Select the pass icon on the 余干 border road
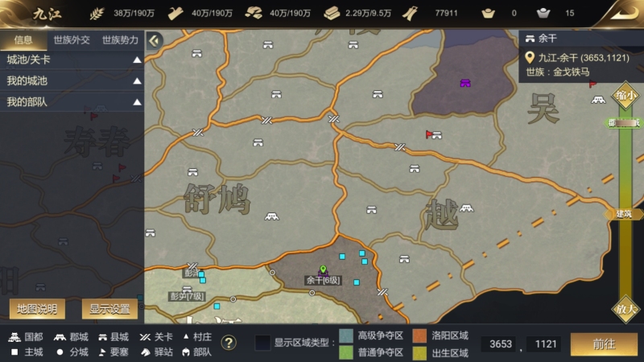The height and width of the screenshot is (362, 644). (x=382, y=292)
